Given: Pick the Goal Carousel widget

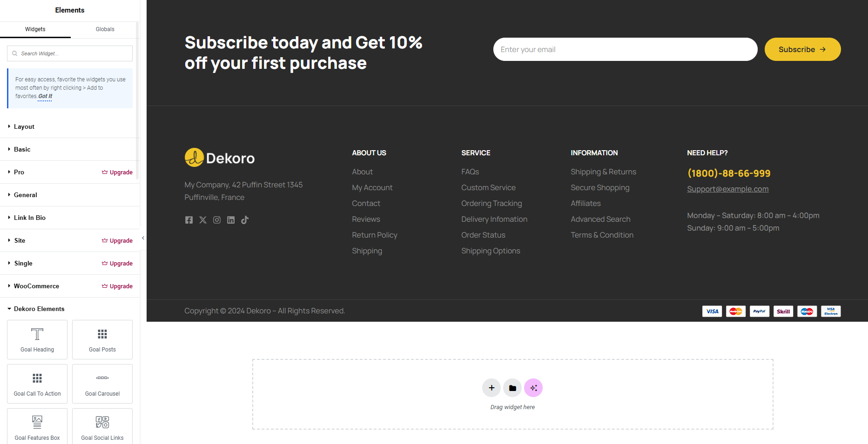Looking at the screenshot, I should click(x=102, y=384).
